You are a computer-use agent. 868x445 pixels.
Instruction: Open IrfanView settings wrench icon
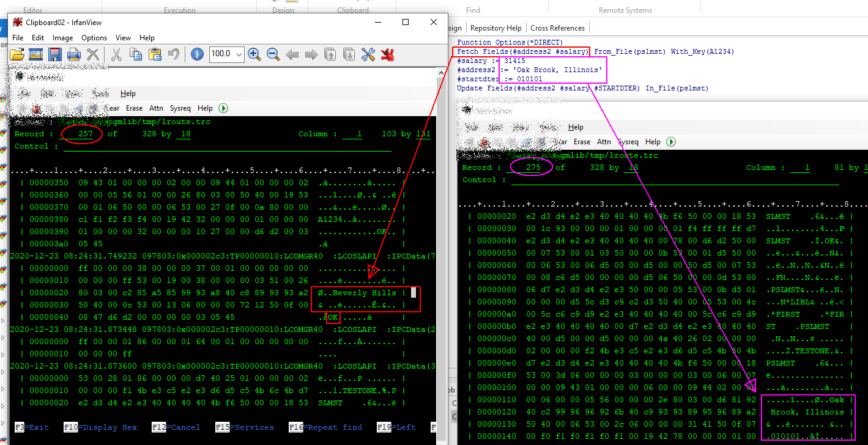[368, 54]
